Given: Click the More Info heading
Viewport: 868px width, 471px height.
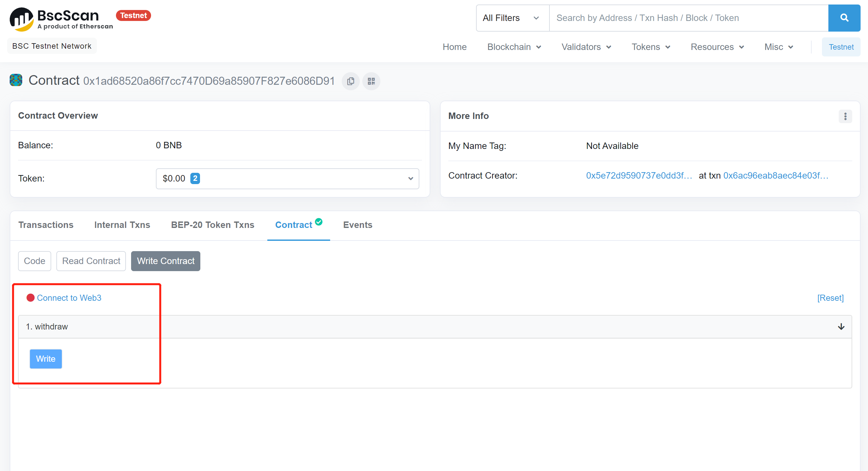Looking at the screenshot, I should point(468,116).
